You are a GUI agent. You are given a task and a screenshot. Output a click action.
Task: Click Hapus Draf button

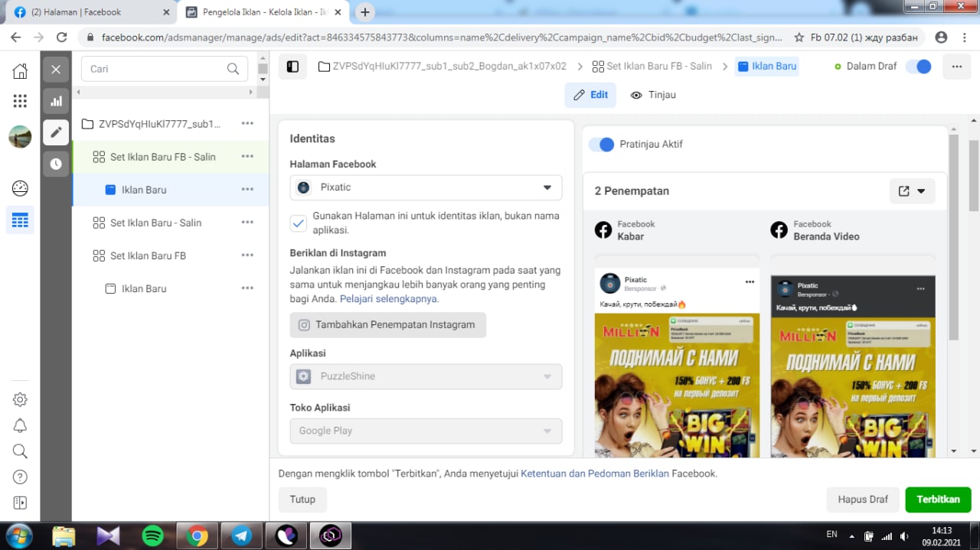(x=863, y=500)
